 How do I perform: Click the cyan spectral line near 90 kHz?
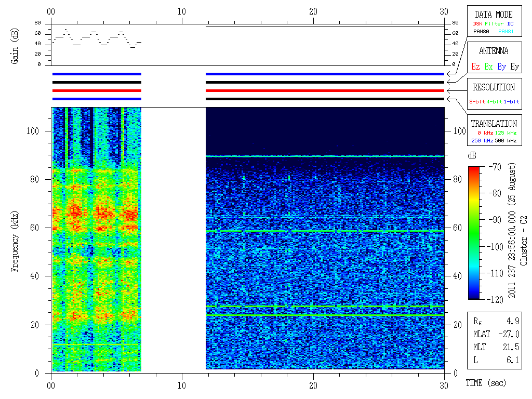(325, 156)
